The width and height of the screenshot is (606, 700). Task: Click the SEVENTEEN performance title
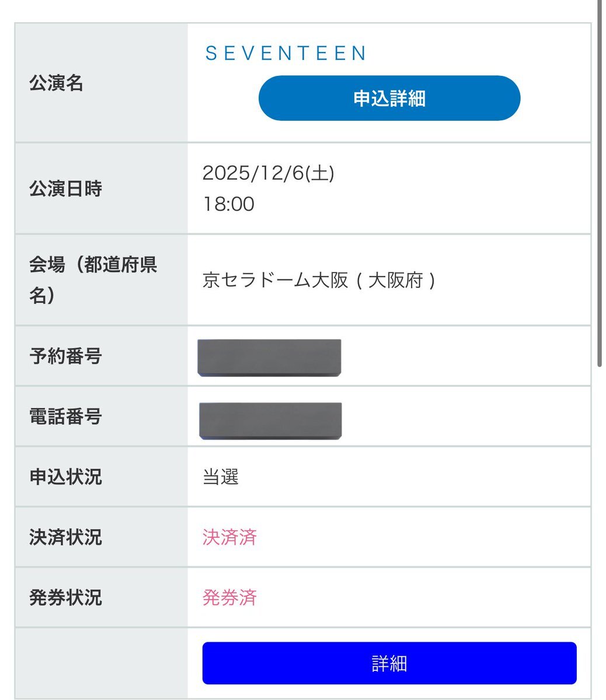coord(286,54)
